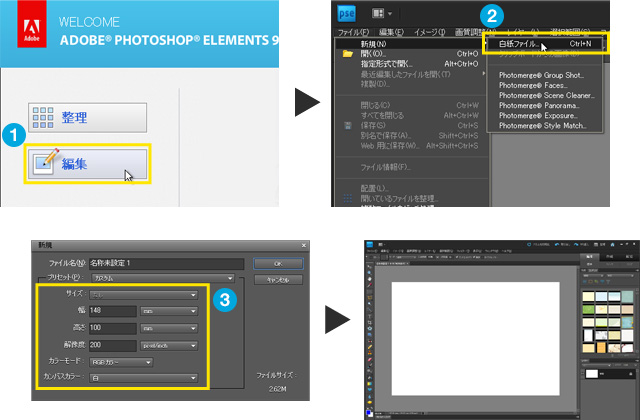This screenshot has height=420, width=640.
Task: Choose 開く(O)... with folder icon
Action: point(411,53)
